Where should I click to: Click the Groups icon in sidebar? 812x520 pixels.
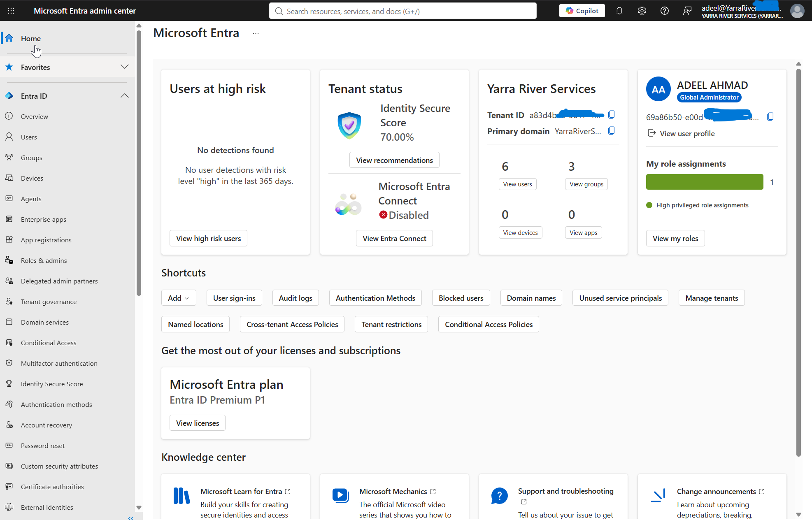9,157
